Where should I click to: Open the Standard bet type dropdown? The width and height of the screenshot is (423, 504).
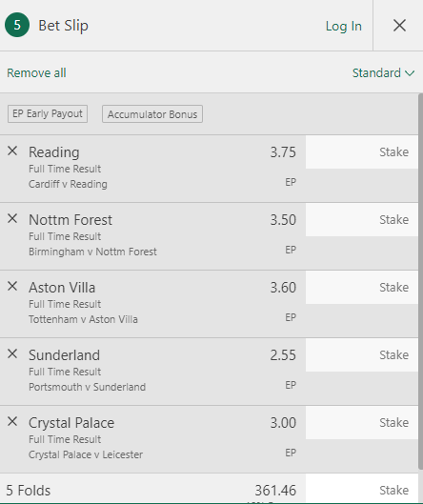[383, 73]
